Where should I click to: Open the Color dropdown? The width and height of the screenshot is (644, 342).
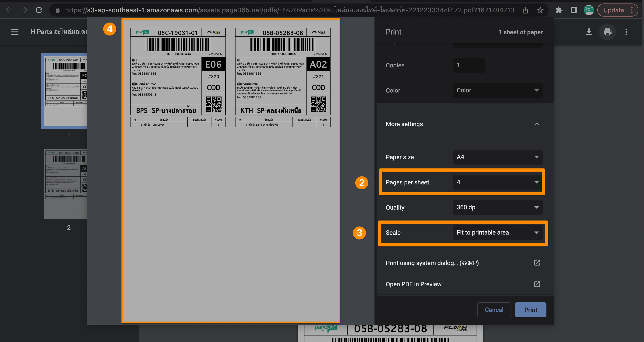coord(497,90)
